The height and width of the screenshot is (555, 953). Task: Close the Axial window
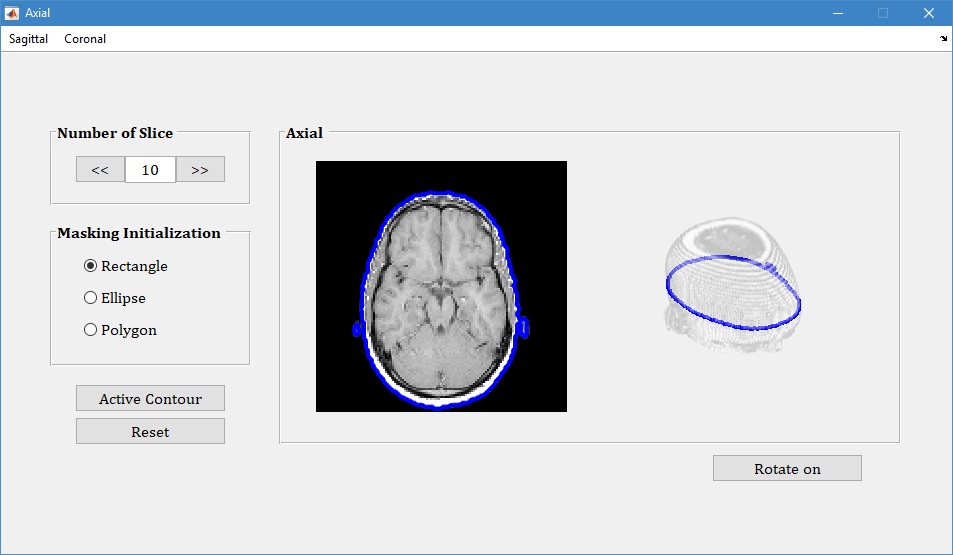tap(929, 13)
